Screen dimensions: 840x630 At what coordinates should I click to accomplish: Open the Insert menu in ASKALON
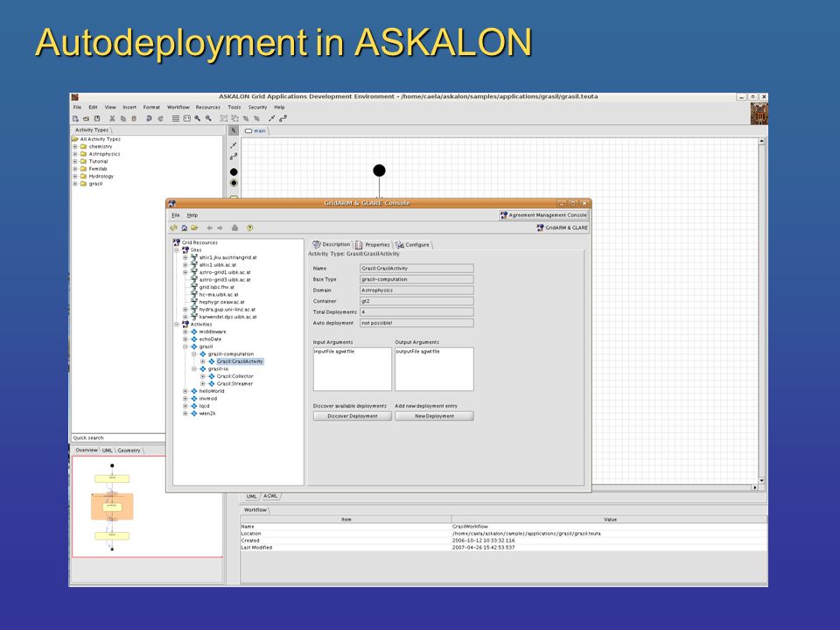tap(129, 107)
